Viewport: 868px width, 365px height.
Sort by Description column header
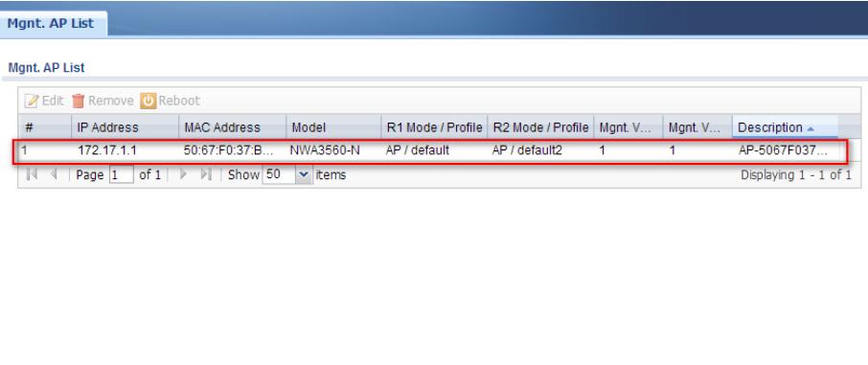point(785,127)
